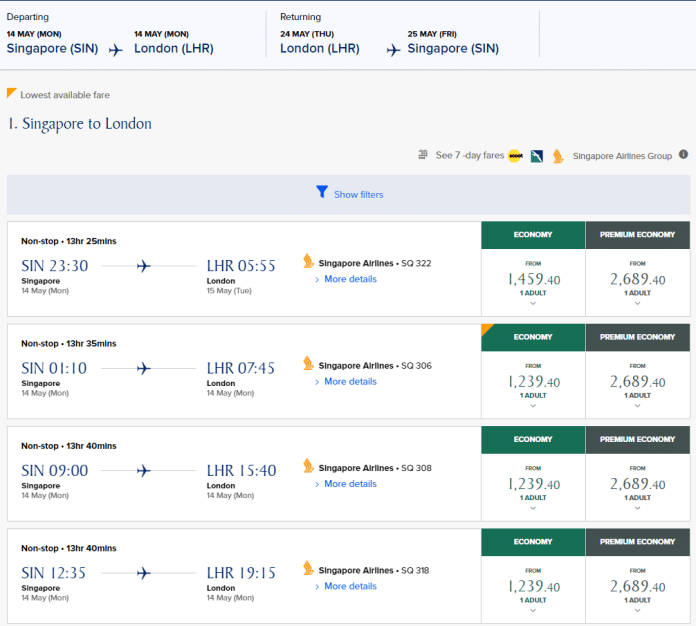Open See 7-day fares link
Image resolution: width=696 pixels, height=626 pixels.
470,155
